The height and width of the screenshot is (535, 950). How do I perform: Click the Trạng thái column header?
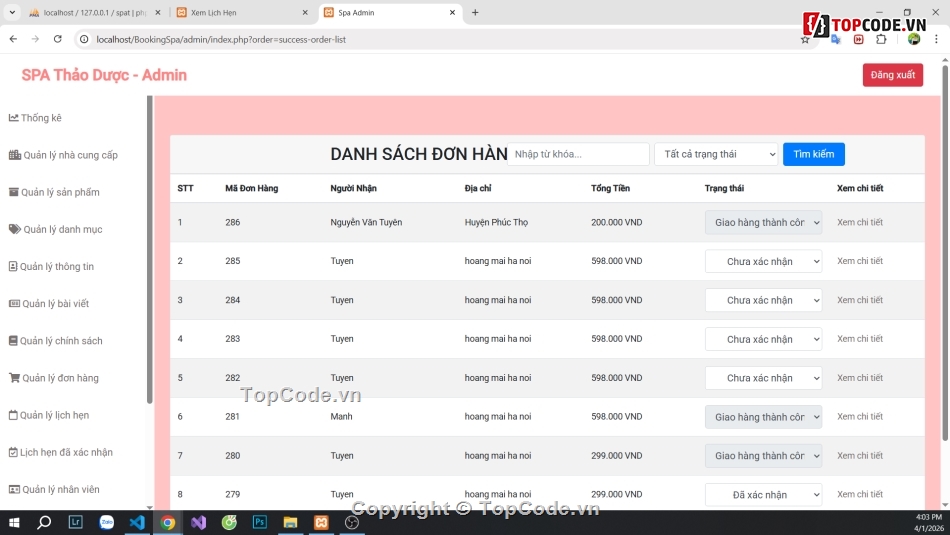pos(724,188)
